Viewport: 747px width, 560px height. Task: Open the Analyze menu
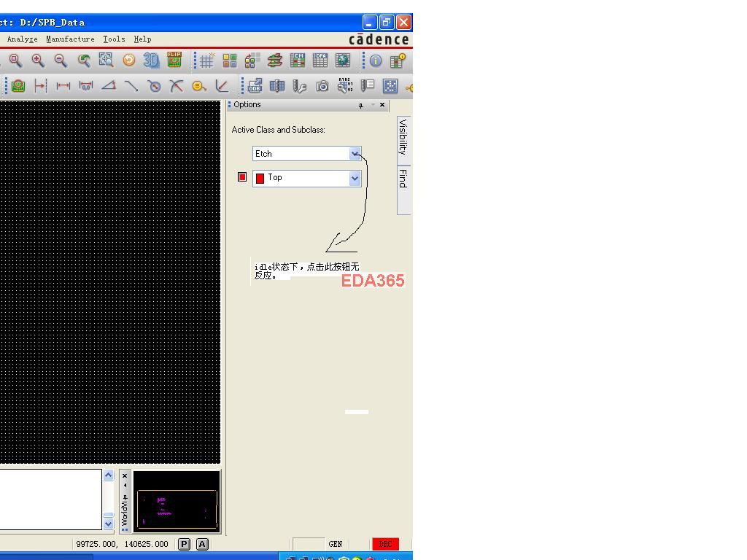[x=22, y=39]
